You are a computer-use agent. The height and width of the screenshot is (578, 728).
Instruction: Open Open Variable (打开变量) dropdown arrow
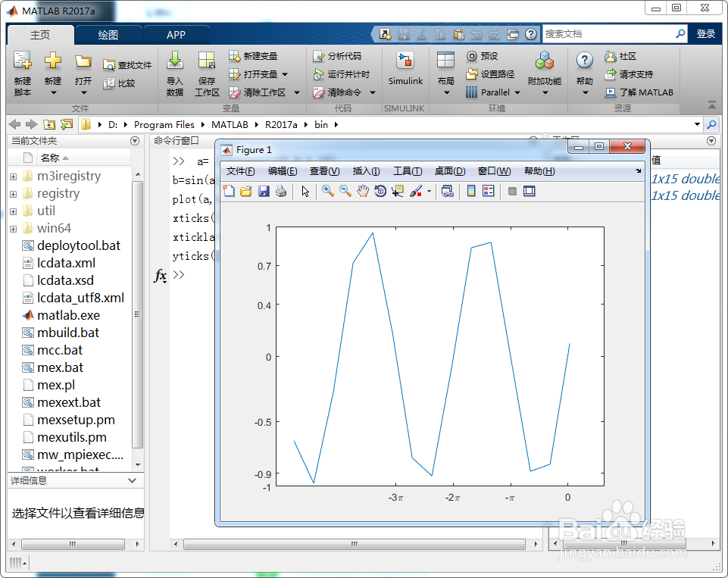(x=285, y=74)
